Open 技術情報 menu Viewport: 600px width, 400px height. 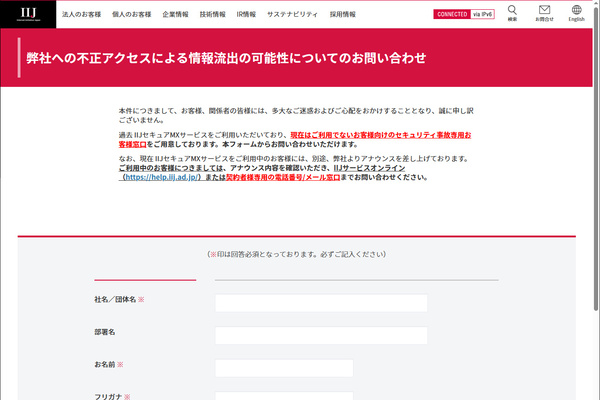(x=212, y=14)
